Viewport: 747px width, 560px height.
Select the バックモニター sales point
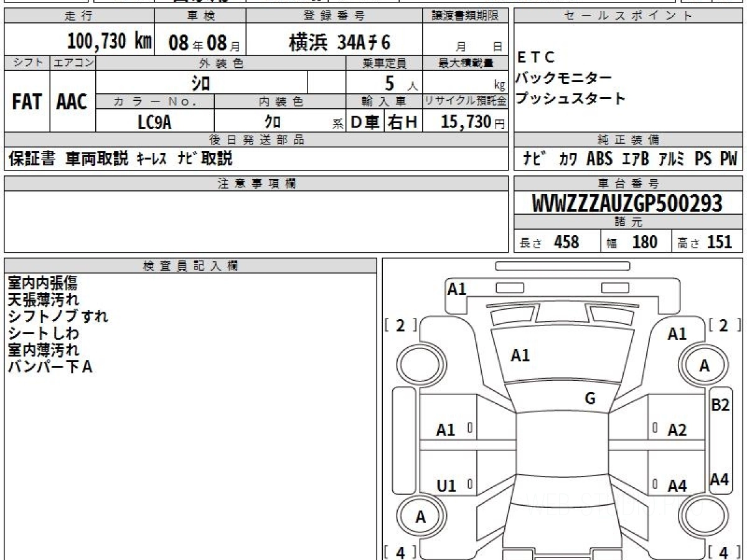[564, 78]
